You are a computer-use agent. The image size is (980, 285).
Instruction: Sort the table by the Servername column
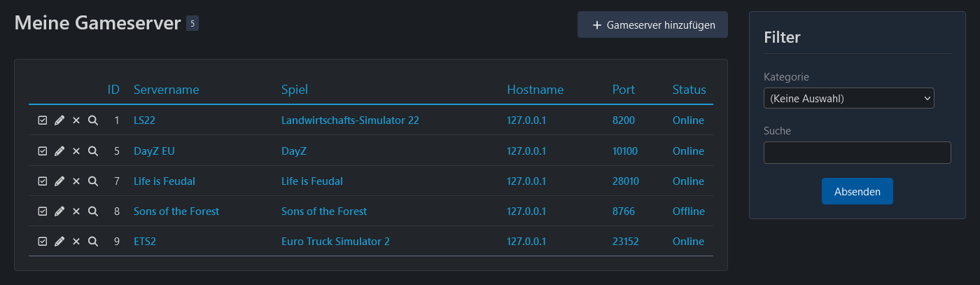click(167, 90)
